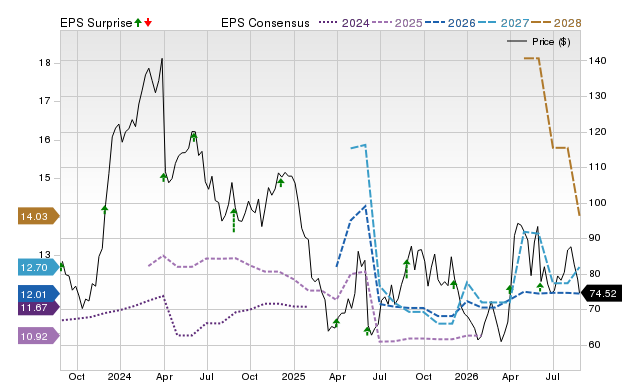Click the gold 14.03 value tag
Screen dimensions: 640x382
[x=38, y=216]
